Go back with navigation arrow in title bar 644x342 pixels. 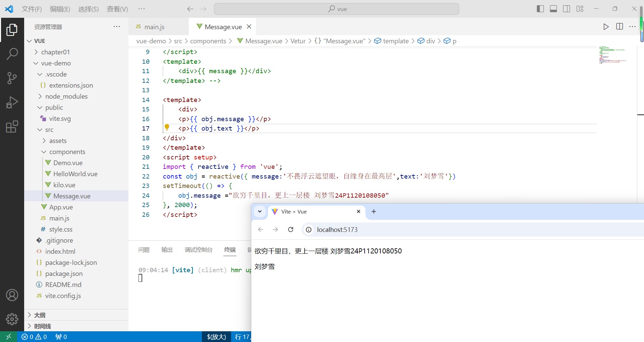click(190, 9)
